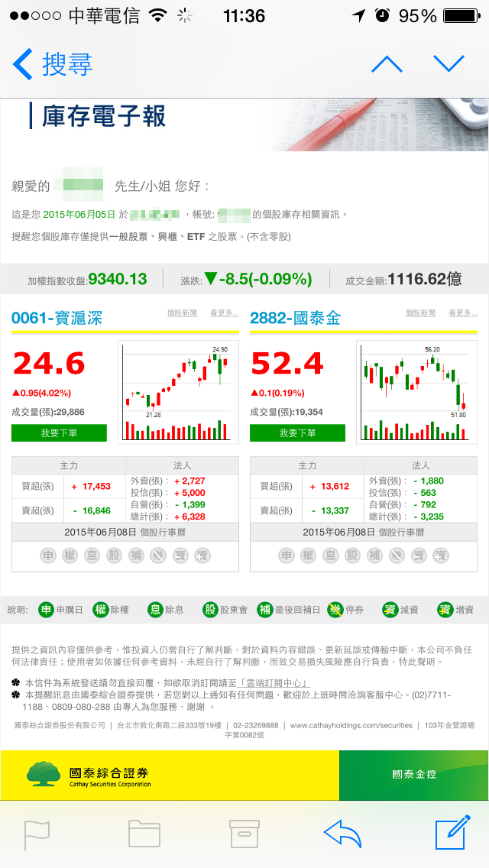Flag this email
Image resolution: width=489 pixels, height=868 pixels.
(37, 835)
